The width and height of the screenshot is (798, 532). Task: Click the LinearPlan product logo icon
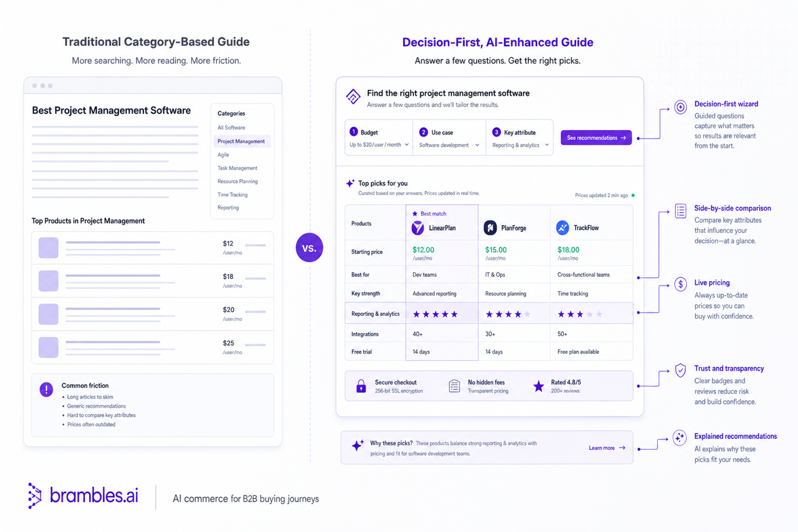[x=417, y=228]
